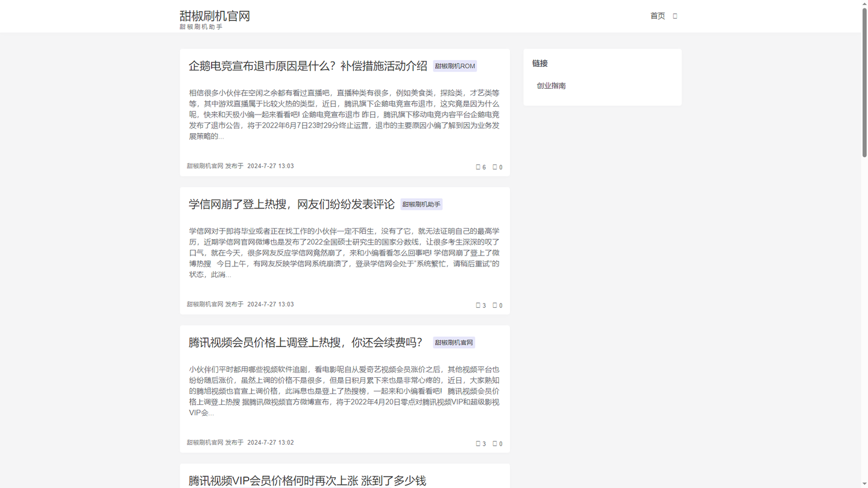Viewport: 868px width, 488px height.
Task: Click the 甜椒刷机助手 subtitle under site title
Action: click(x=201, y=27)
